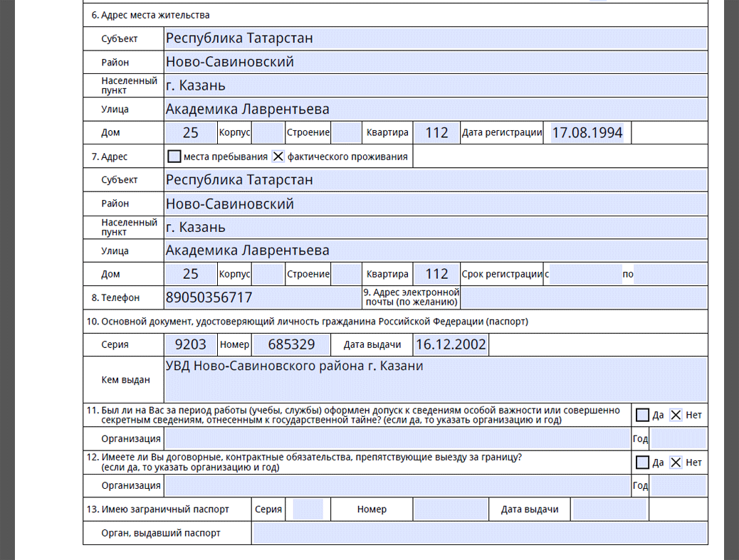Select the '8. Телефон' label
Viewport: 739px width, 560px height.
pos(115,297)
